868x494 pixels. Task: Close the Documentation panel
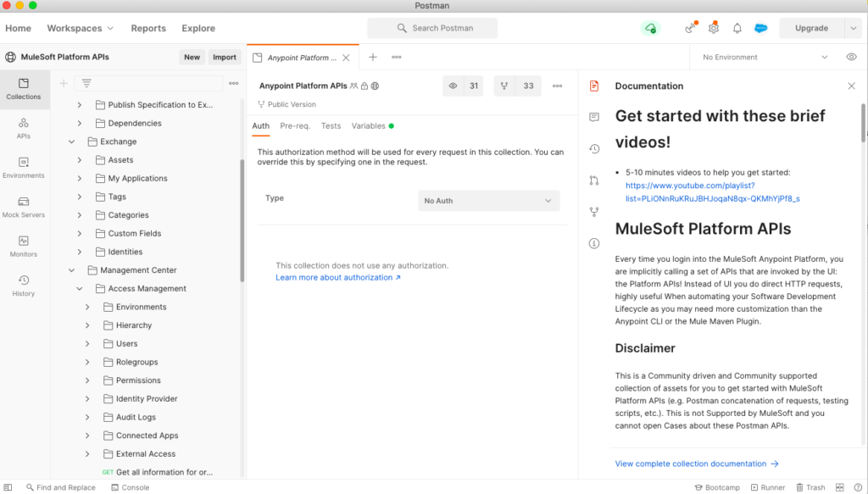(851, 86)
